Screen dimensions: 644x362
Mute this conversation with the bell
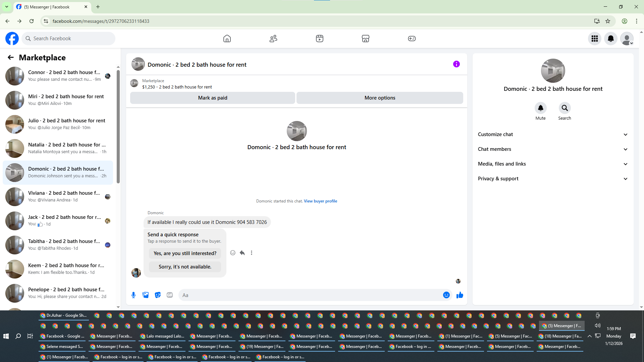pos(540,108)
